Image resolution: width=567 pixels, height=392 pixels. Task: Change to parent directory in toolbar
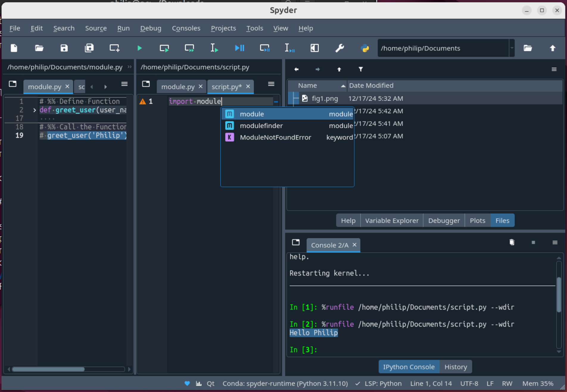click(x=553, y=48)
